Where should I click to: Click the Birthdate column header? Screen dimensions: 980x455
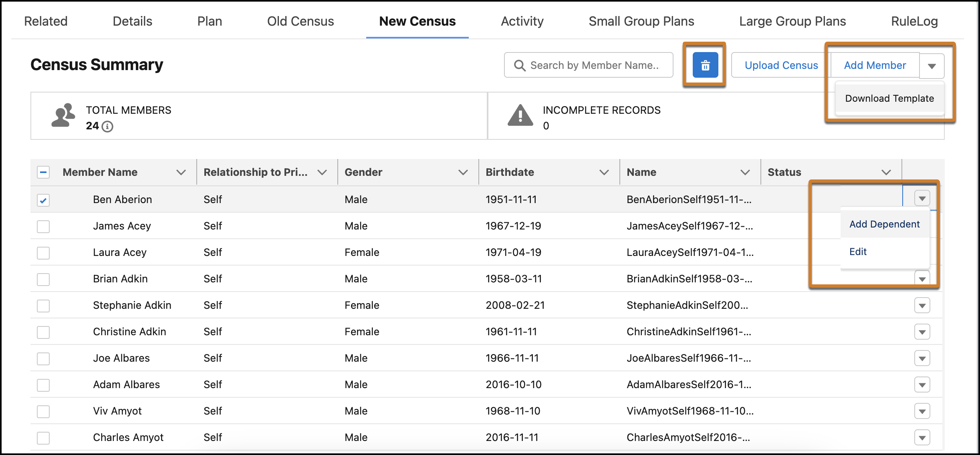[x=510, y=172]
